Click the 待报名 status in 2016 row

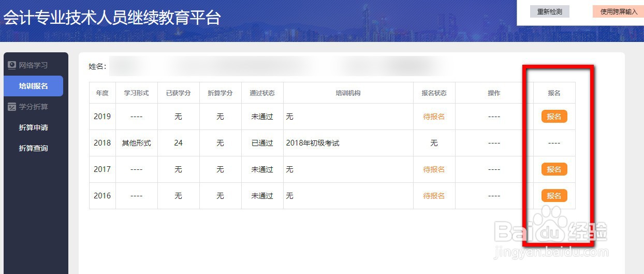pos(434,196)
